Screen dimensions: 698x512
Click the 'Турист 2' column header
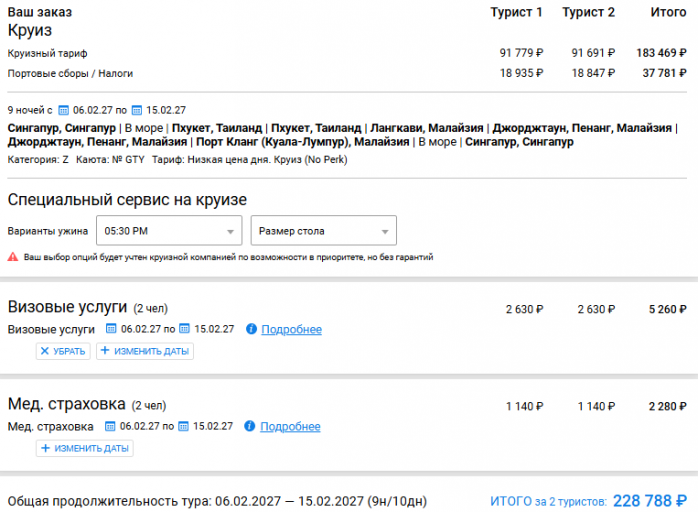[x=588, y=12]
